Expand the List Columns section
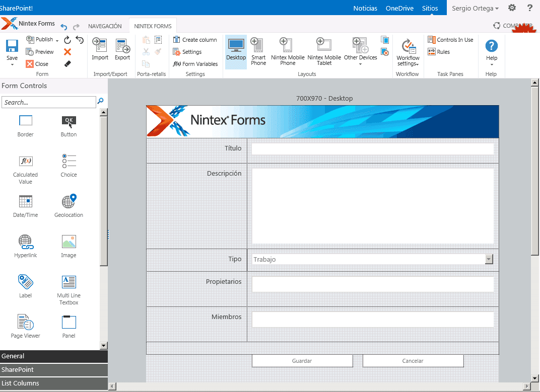Image resolution: width=540 pixels, height=392 pixels. tap(54, 383)
